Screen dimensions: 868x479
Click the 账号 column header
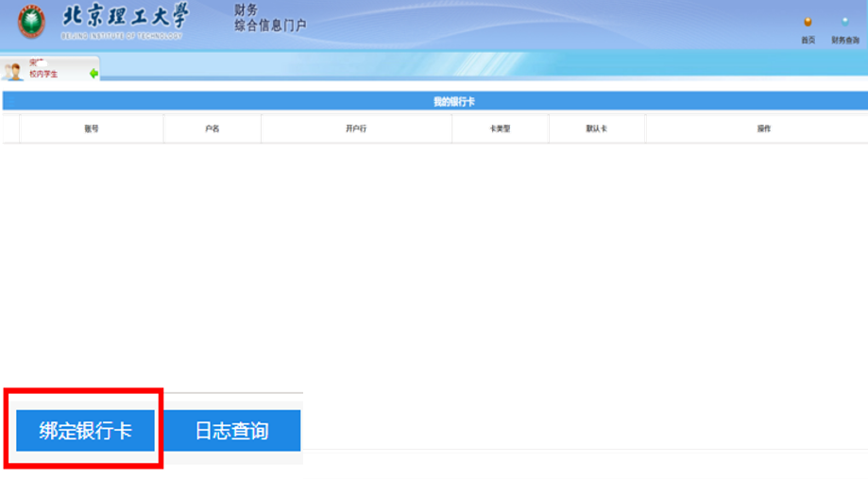92,128
